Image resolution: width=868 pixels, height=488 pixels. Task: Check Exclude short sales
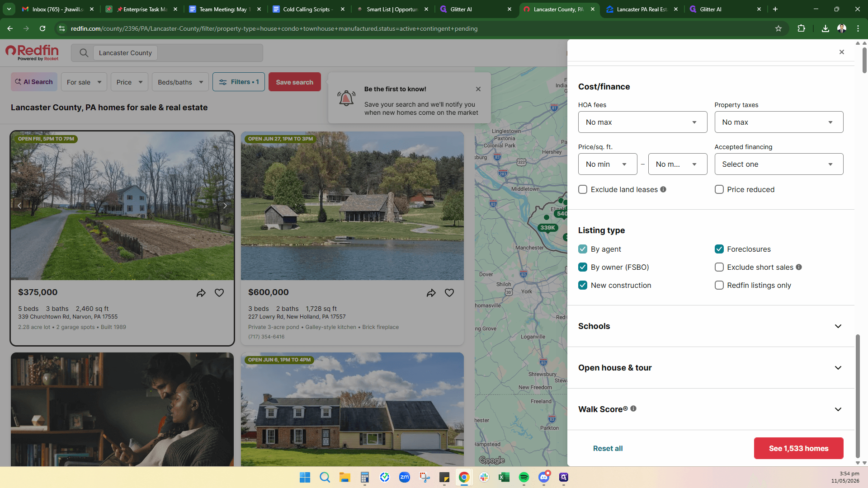click(x=719, y=267)
